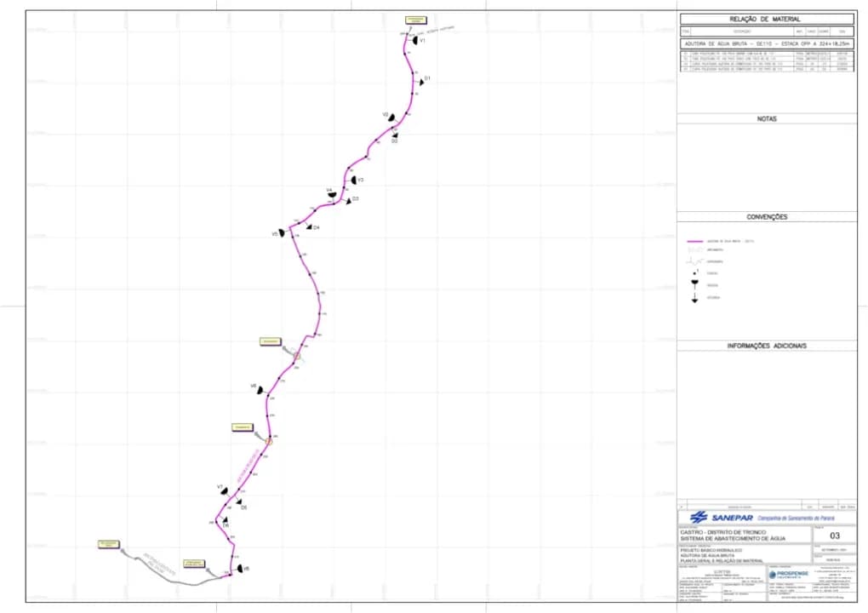
Task: Click the air valve symbol labeled V1
Action: click(x=414, y=40)
